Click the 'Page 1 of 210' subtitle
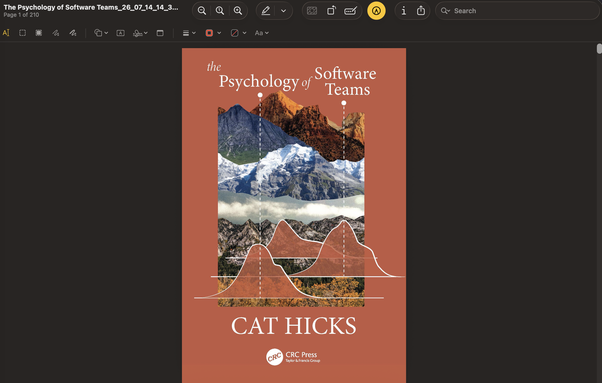 click(21, 15)
